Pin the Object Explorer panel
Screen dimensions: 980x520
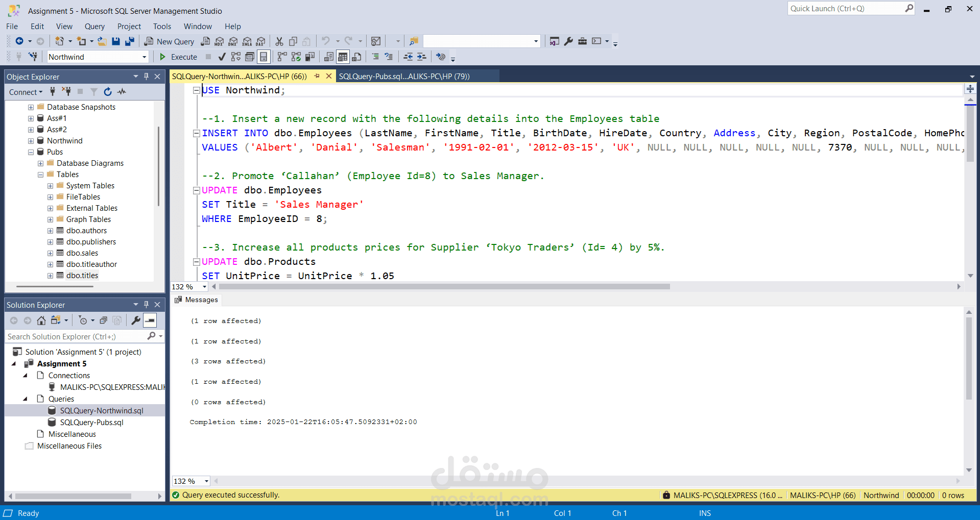[146, 77]
